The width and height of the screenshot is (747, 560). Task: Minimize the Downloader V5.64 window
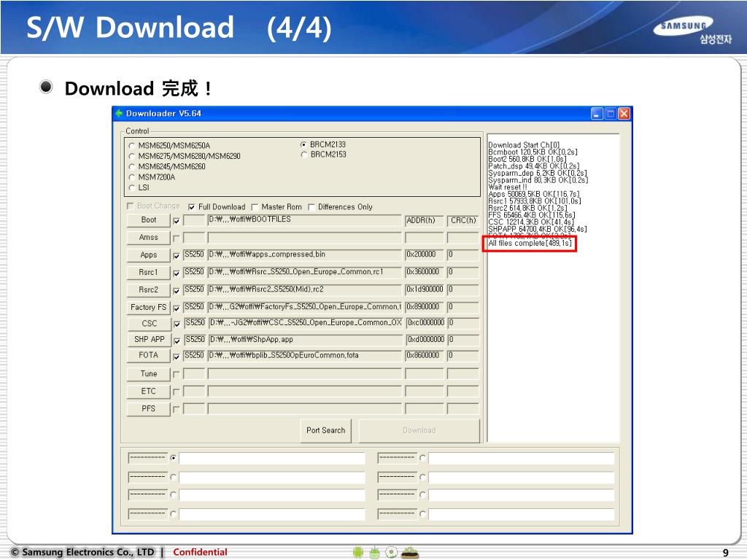tap(597, 113)
